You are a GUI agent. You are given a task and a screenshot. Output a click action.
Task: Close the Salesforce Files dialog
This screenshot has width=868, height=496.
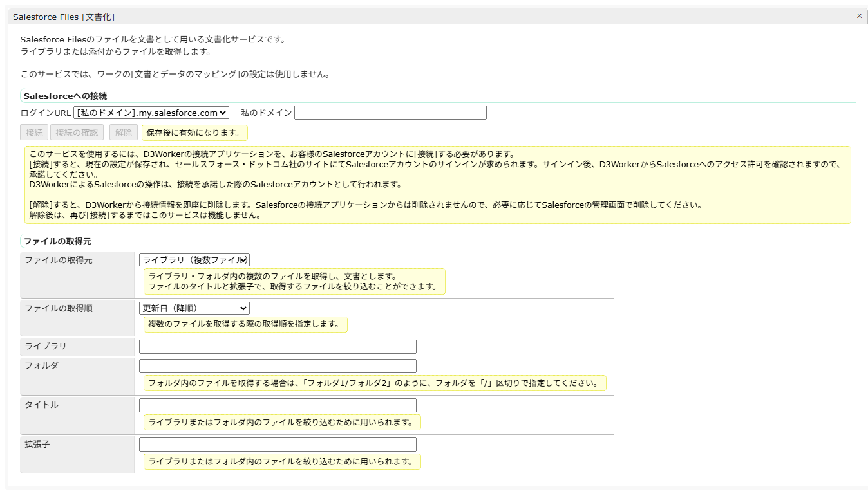(x=859, y=16)
